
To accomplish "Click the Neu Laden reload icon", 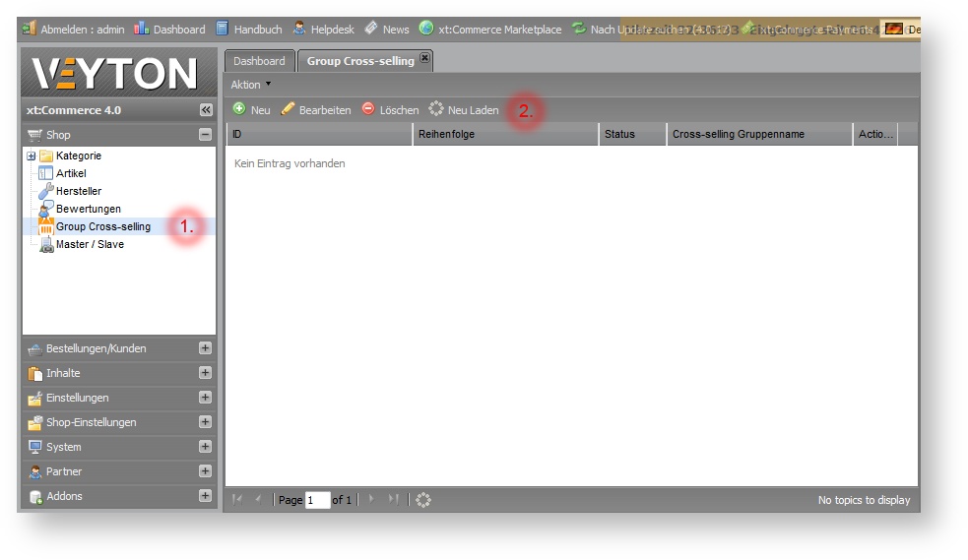I will pyautogui.click(x=436, y=109).
